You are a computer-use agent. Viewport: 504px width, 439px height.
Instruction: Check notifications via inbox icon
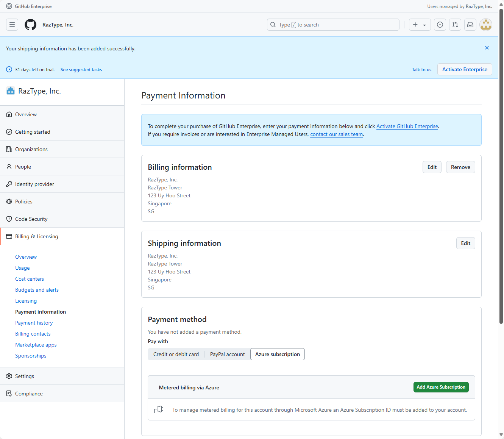(470, 24)
